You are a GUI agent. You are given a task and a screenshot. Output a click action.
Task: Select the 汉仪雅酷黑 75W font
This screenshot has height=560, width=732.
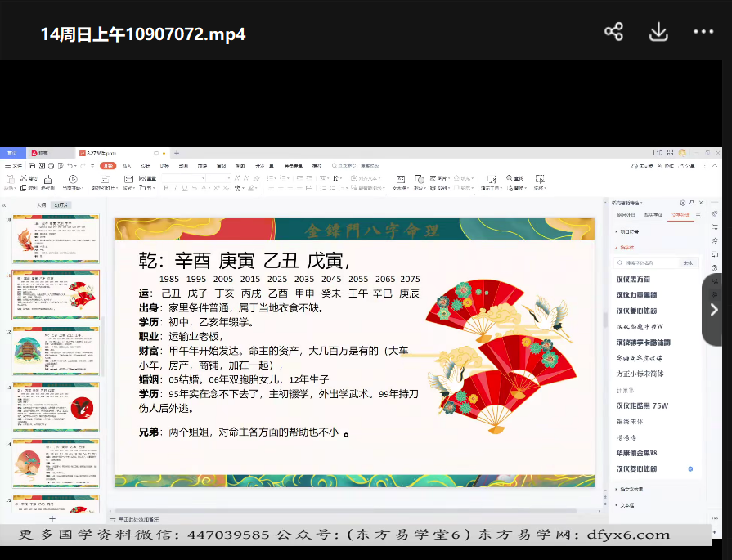click(642, 405)
